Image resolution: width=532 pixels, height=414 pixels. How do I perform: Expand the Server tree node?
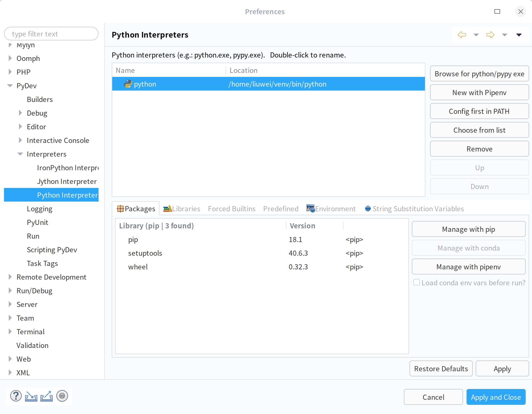[10, 304]
